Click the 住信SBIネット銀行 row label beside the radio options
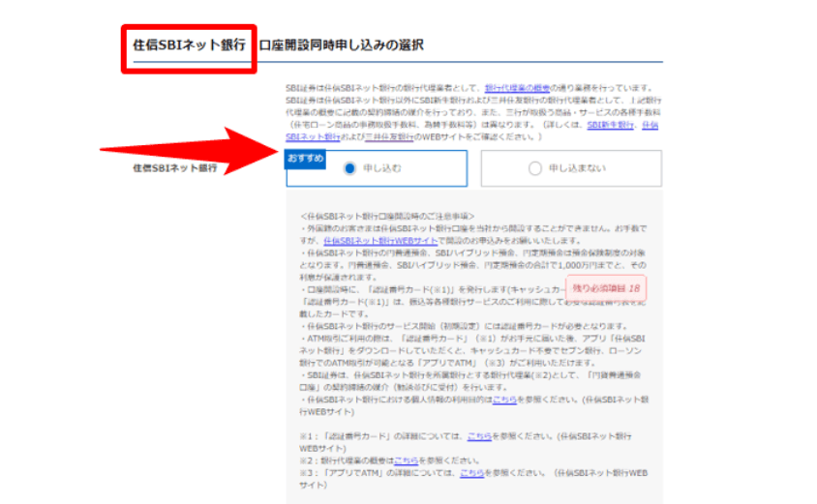The width and height of the screenshot is (817, 504). tap(174, 168)
